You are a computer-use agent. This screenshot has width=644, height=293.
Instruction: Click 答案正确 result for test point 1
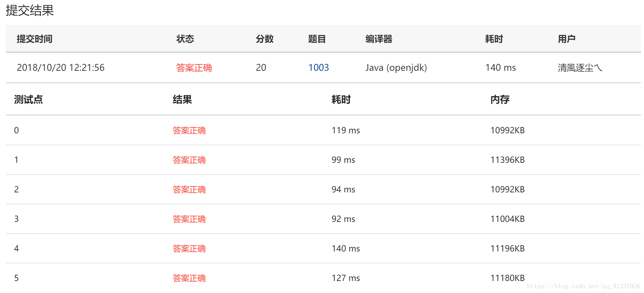189,160
